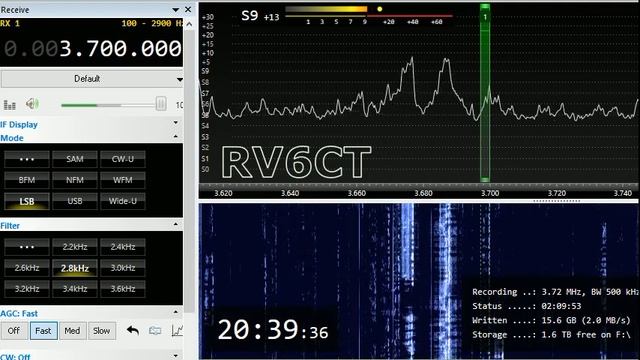Screen dimensions: 640x360
Task: Click the Recording status line
Action: click(x=555, y=292)
